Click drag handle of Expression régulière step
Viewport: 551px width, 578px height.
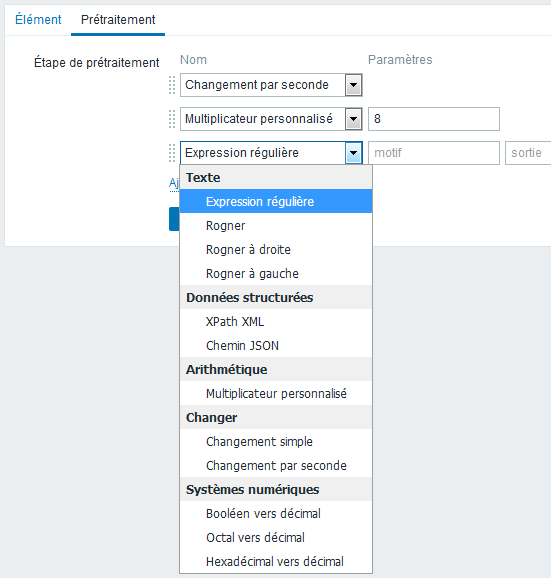172,153
